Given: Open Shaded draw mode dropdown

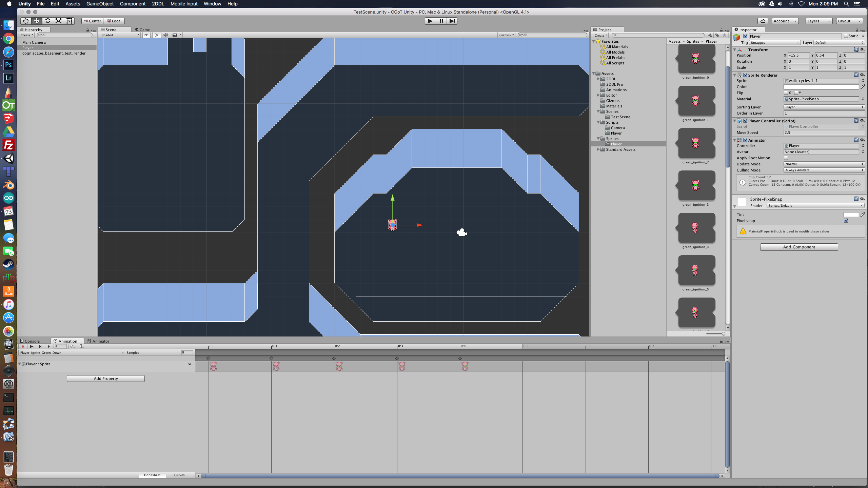Looking at the screenshot, I should click(x=120, y=35).
